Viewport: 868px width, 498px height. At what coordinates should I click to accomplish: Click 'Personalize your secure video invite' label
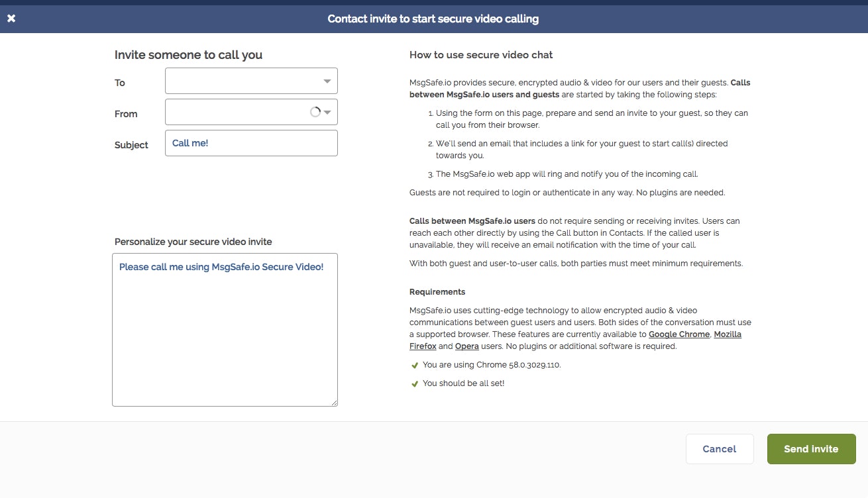point(193,242)
